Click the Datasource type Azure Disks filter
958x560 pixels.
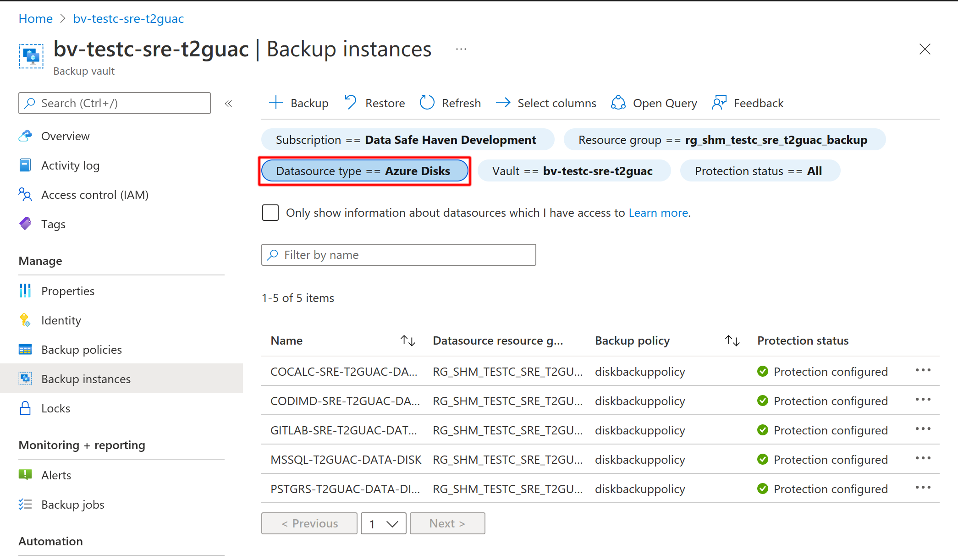pyautogui.click(x=364, y=171)
